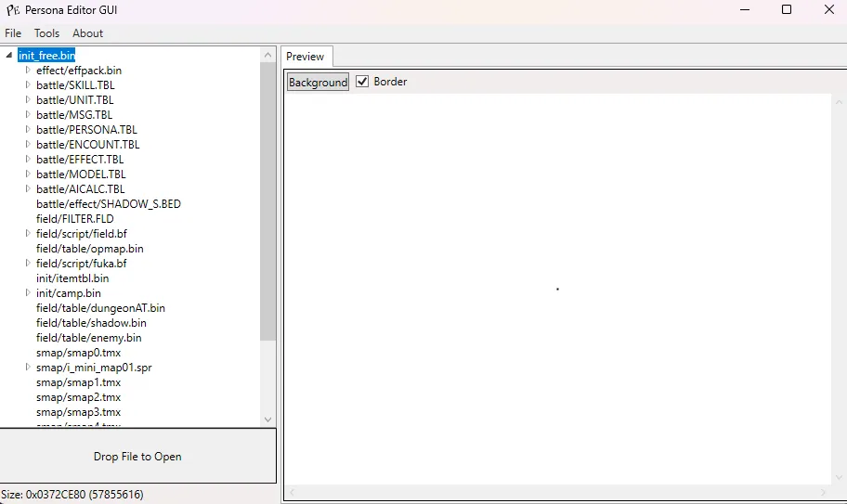Click the Size status bar text
This screenshot has width=847, height=504.
[72, 495]
